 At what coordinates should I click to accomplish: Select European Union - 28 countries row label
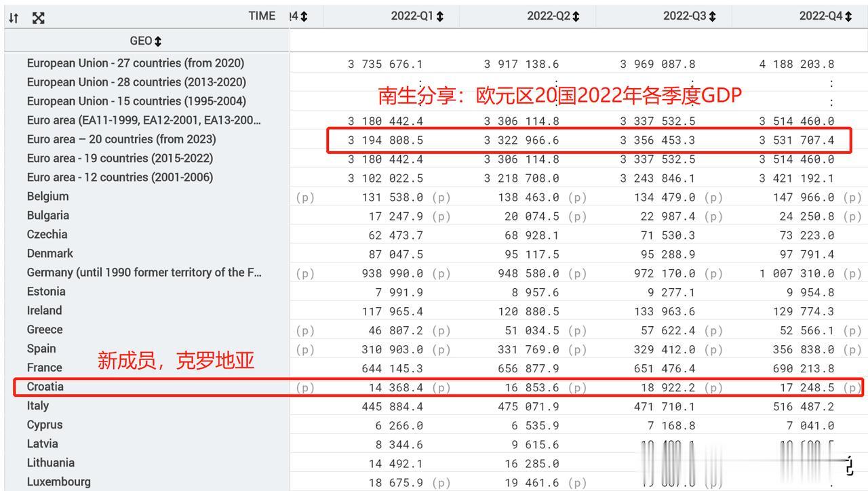[x=136, y=82]
